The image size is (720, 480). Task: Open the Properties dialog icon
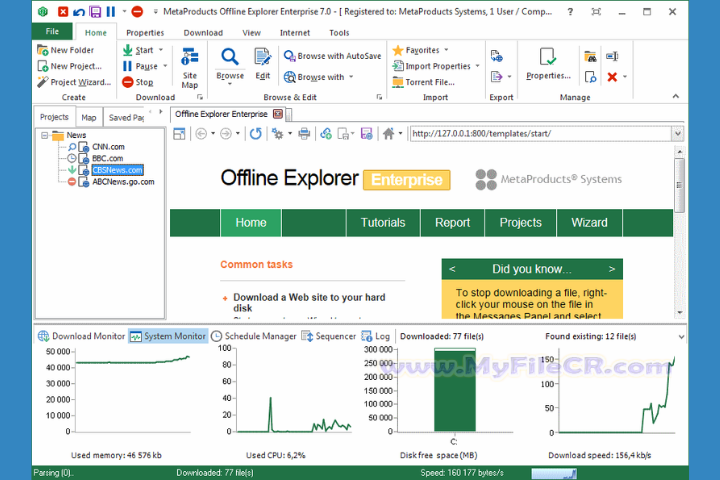pyautogui.click(x=548, y=57)
